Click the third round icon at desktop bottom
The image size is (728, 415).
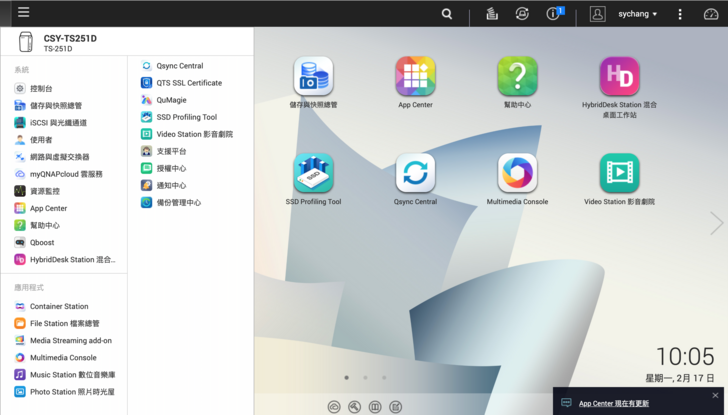click(x=375, y=407)
